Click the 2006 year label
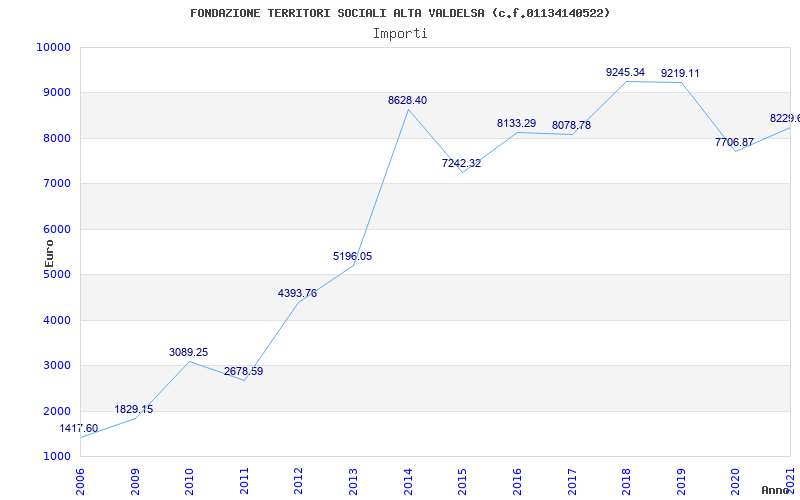Screen dimensions: 800x500 click(80, 481)
